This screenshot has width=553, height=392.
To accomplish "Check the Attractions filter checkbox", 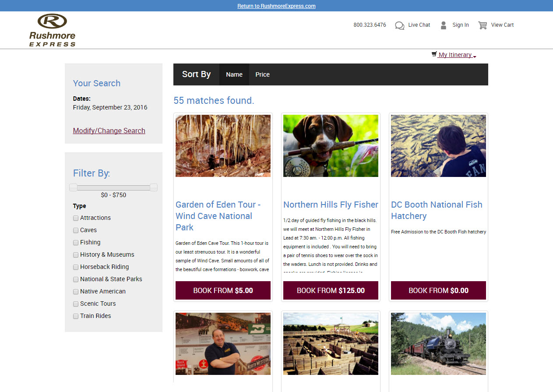I will (x=76, y=218).
